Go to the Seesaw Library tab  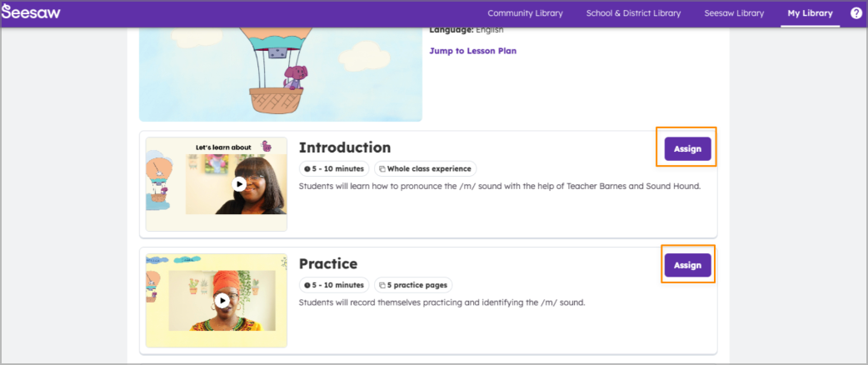[x=734, y=13]
